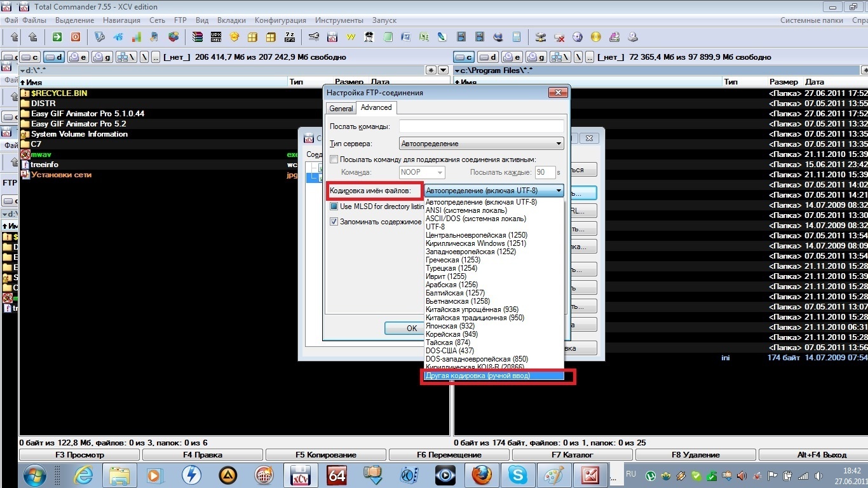Click the red '64' taskbar icon

[337, 475]
